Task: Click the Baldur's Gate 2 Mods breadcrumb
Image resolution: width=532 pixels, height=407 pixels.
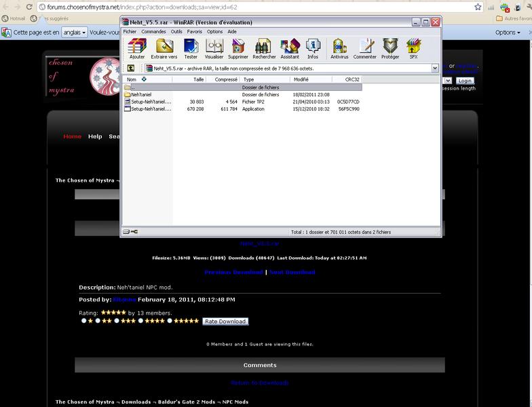Action: pyautogui.click(x=186, y=402)
